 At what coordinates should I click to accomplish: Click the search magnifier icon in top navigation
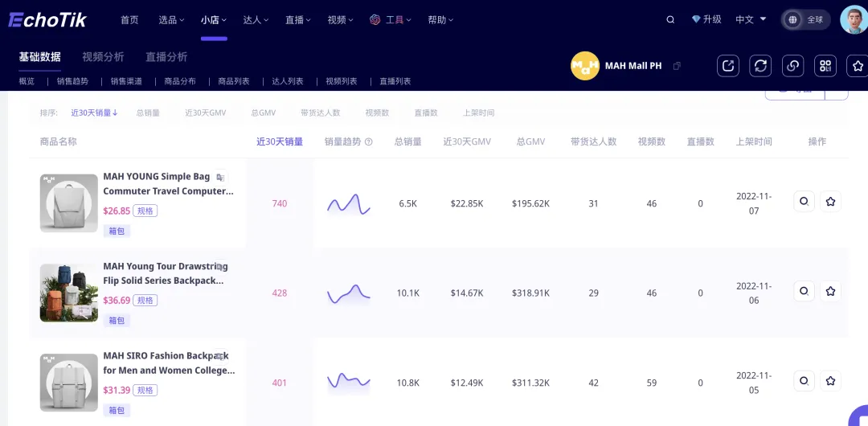coord(670,19)
